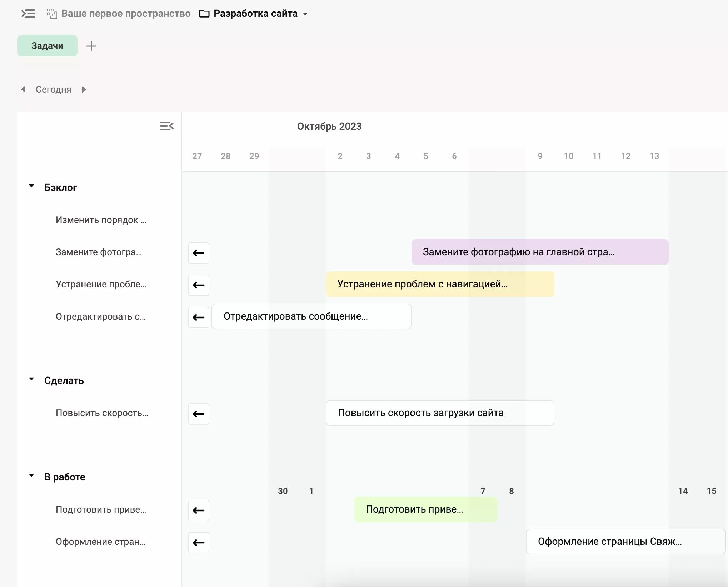Image resolution: width=728 pixels, height=587 pixels.
Task: Click back arrow next to Устранение проблем row
Action: pyautogui.click(x=199, y=285)
